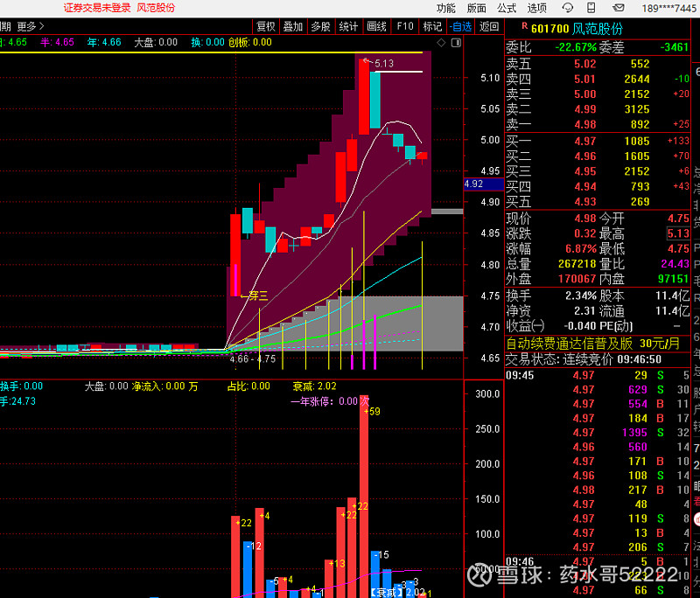The width and height of the screenshot is (700, 598).
Task: Click the 量比 value 24.43
Action: 675,263
